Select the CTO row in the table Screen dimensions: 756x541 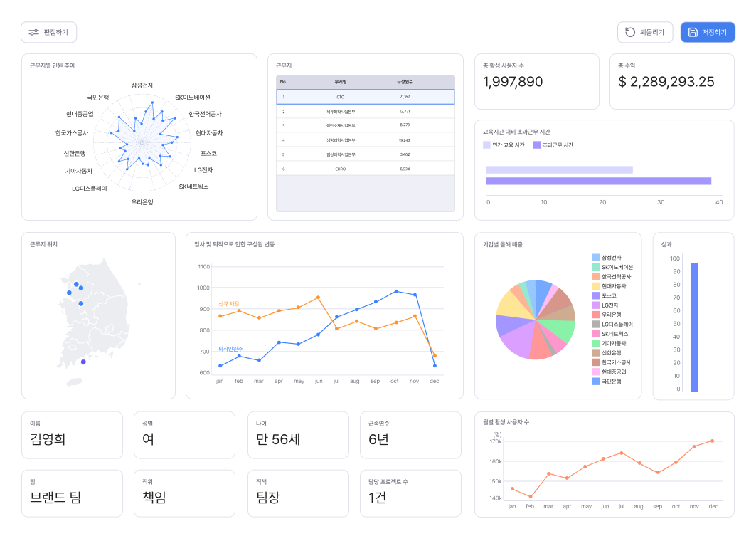365,97
